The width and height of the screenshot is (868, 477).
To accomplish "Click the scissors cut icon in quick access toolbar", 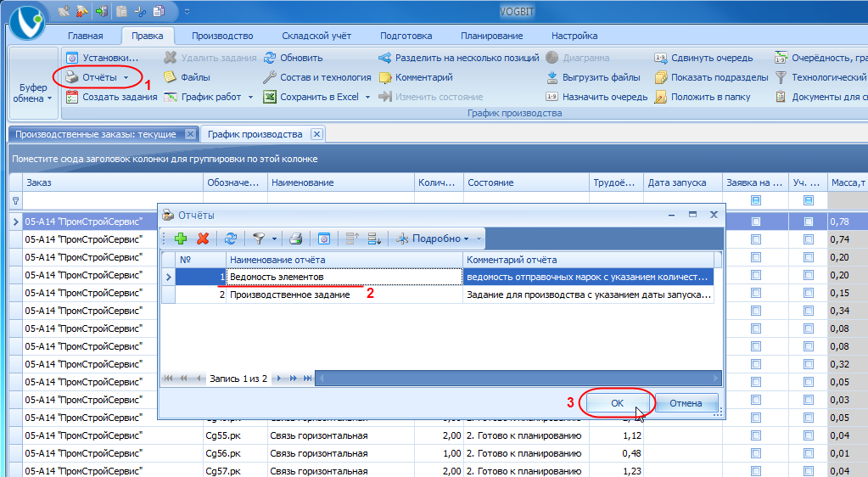I will pyautogui.click(x=140, y=11).
